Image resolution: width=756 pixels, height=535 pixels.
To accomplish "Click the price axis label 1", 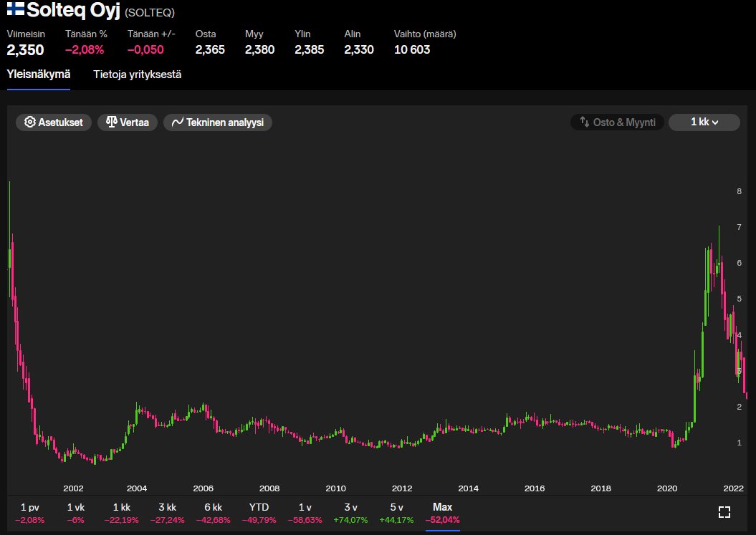I will pos(739,443).
